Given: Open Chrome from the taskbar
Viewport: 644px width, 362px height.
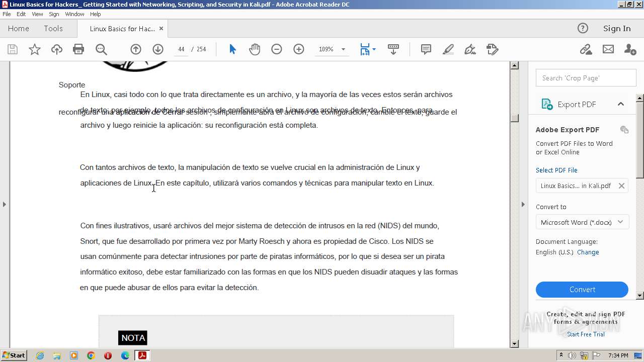Looking at the screenshot, I should 91,355.
